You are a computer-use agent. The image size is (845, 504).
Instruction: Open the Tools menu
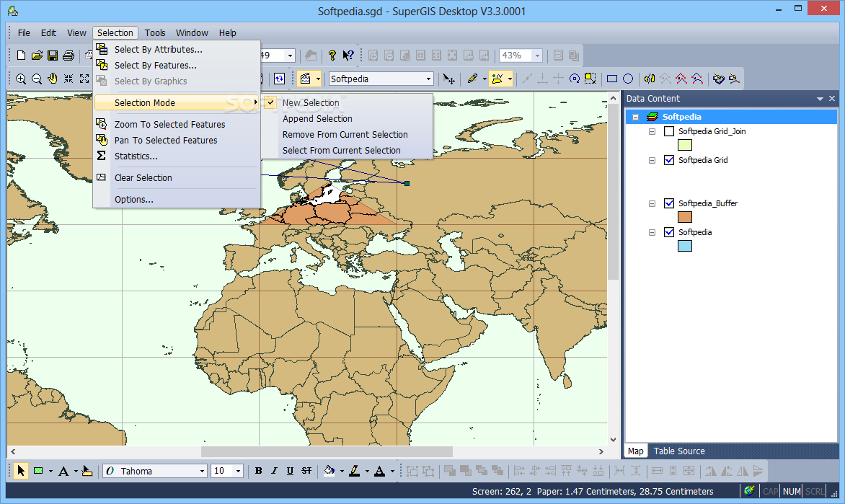click(x=155, y=33)
